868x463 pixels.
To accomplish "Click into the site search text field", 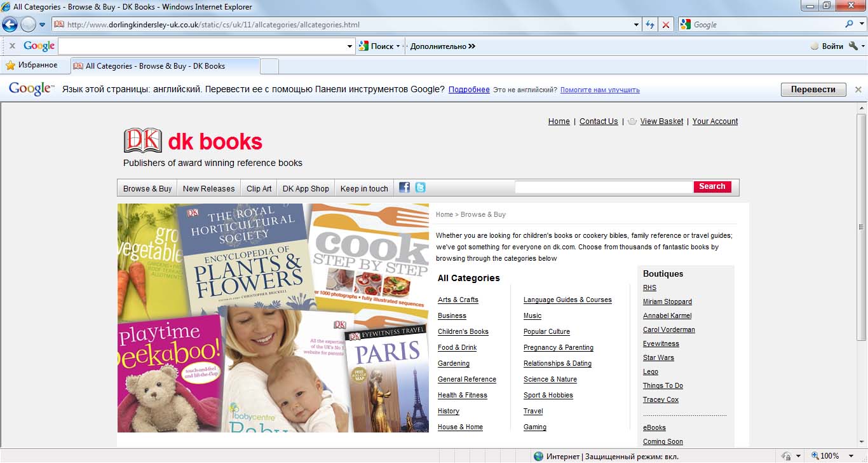I will (x=604, y=187).
